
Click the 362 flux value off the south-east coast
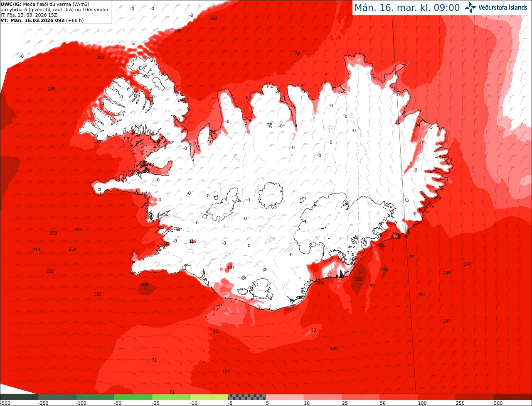[359, 279]
